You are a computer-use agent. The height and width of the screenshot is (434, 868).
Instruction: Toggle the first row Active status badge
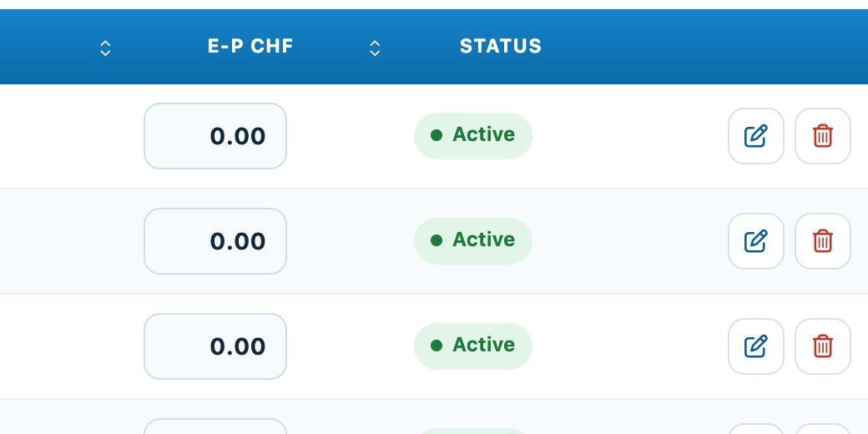(x=472, y=135)
